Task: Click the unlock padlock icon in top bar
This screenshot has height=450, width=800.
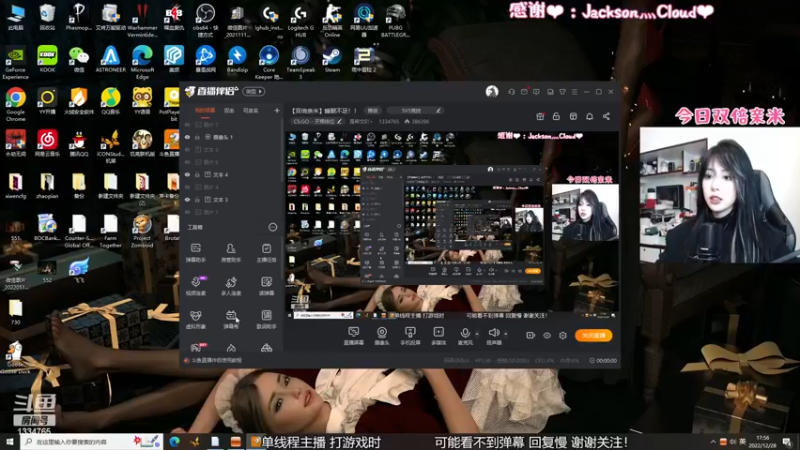Action: coord(556,116)
